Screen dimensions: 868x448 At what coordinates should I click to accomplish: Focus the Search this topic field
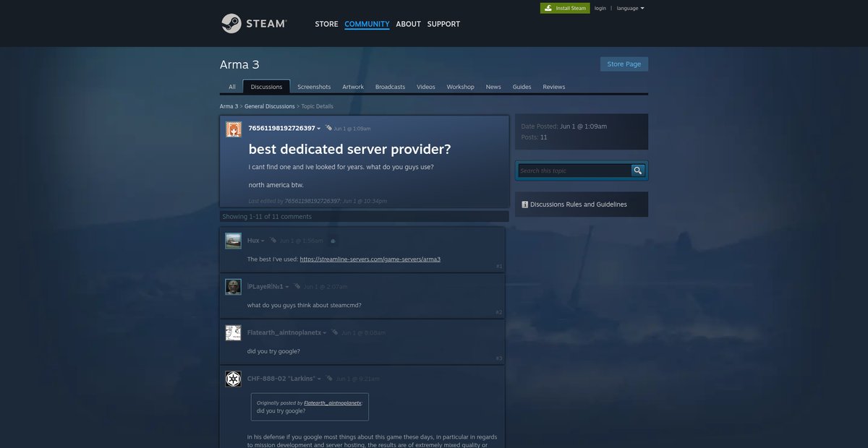tap(575, 171)
